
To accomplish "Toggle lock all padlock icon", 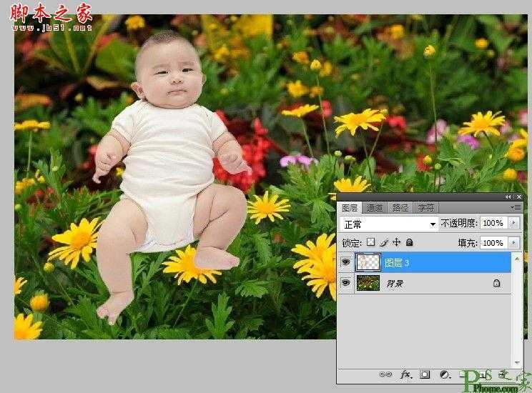I will pyautogui.click(x=410, y=242).
